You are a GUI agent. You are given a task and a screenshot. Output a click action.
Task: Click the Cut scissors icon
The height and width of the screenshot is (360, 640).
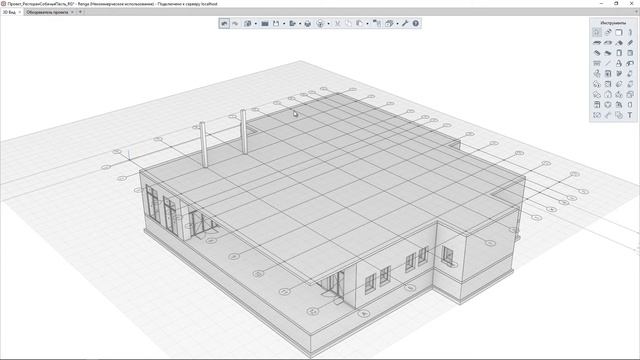(x=338, y=24)
